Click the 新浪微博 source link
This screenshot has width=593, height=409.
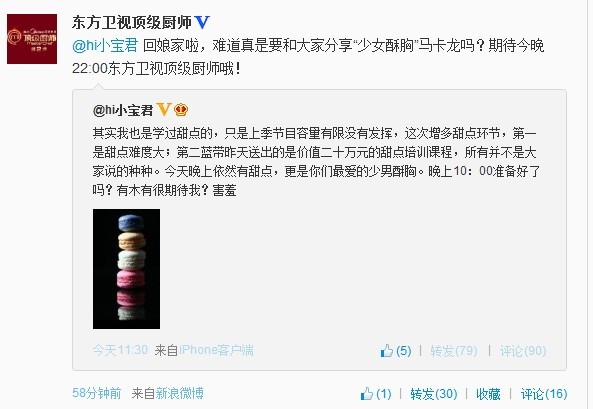coord(180,393)
